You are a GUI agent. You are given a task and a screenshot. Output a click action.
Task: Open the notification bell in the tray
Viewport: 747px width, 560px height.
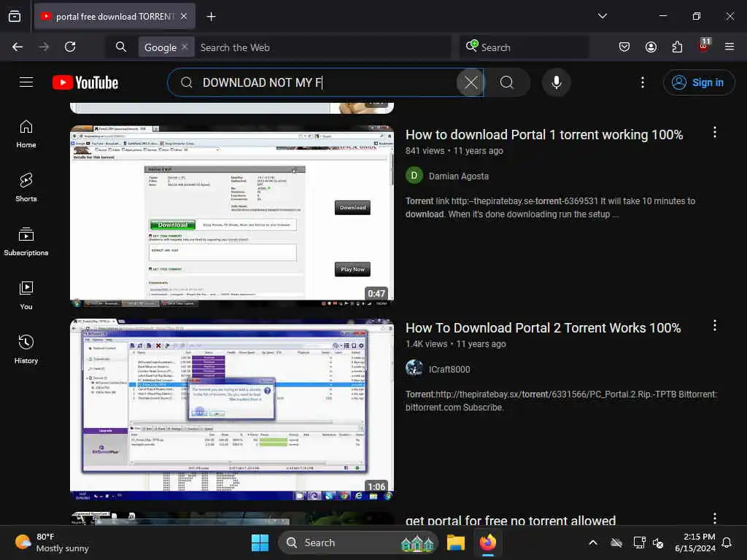(x=727, y=542)
